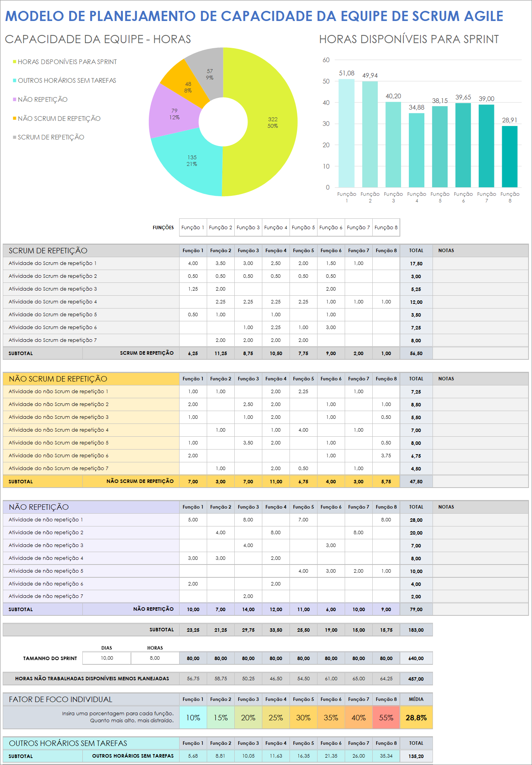Click the 55% focus factor cell for Função 8
The width and height of the screenshot is (532, 765).
click(386, 718)
